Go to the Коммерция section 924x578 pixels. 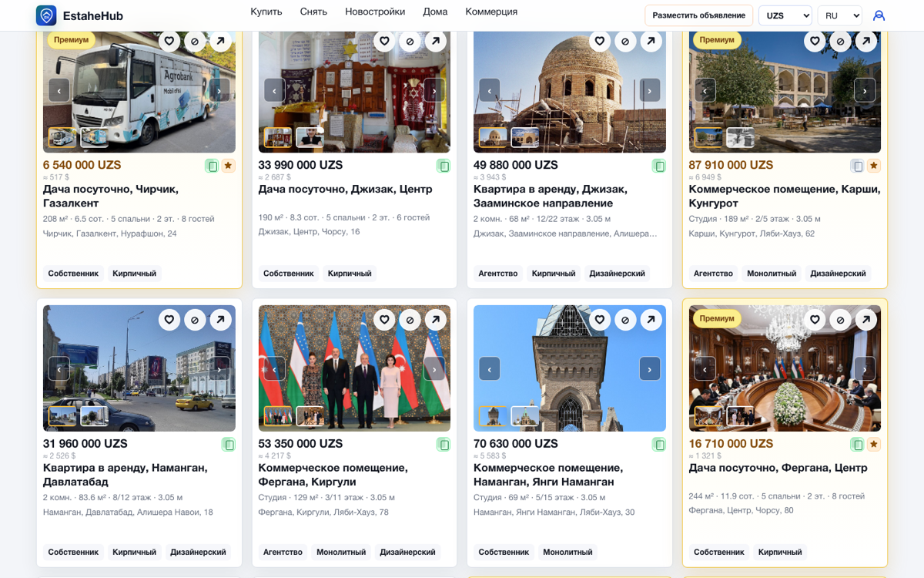tap(491, 12)
